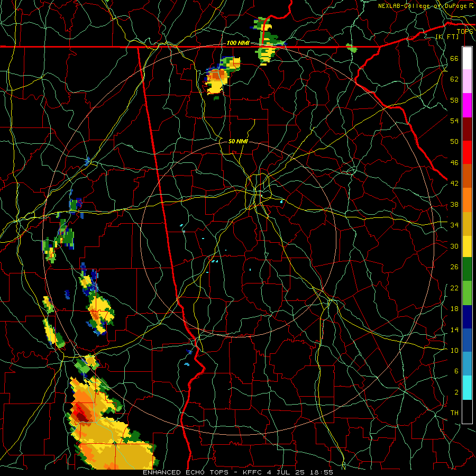Select the light green legend swatch
Screen dimensions: 476x476
tap(467, 293)
